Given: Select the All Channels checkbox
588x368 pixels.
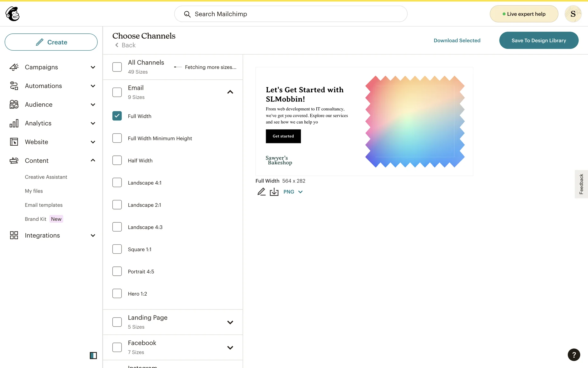Looking at the screenshot, I should pos(117,67).
